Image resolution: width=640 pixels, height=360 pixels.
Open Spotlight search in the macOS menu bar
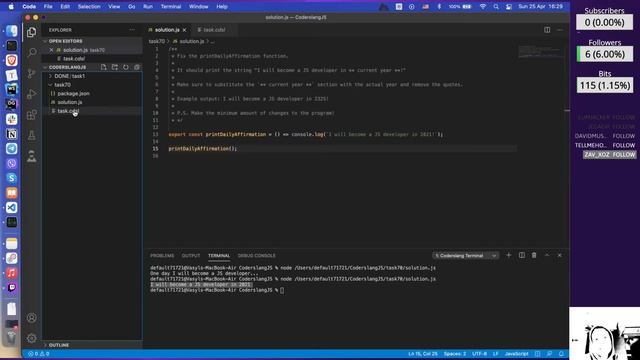coord(496,7)
